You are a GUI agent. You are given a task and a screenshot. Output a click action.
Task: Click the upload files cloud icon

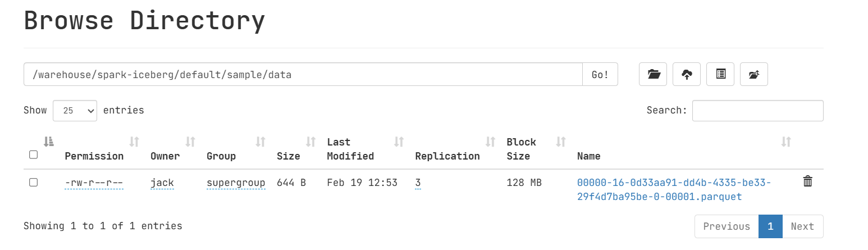pos(687,74)
